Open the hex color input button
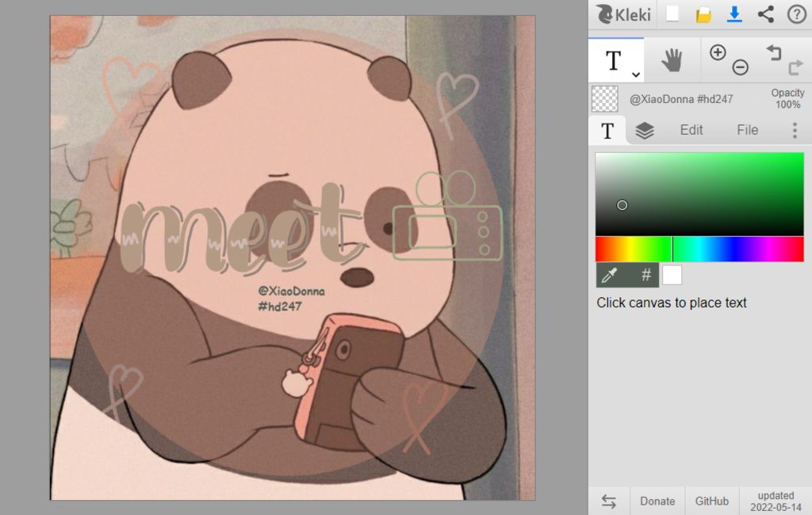Viewport: 812px width, 515px height. [645, 275]
